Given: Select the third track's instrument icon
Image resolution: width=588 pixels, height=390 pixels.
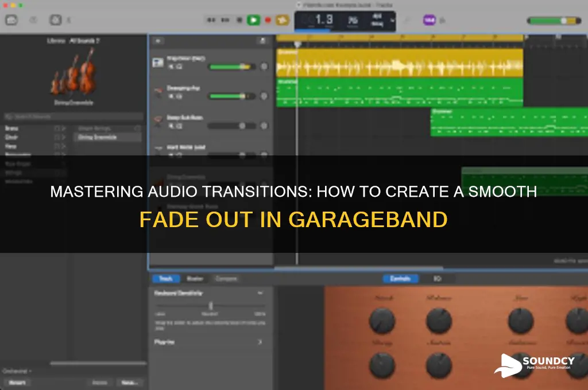Looking at the screenshot, I should 158,120.
